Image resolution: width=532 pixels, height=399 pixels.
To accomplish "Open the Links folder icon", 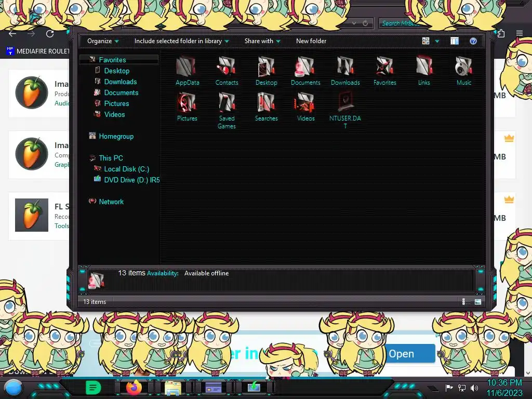I will tap(424, 71).
